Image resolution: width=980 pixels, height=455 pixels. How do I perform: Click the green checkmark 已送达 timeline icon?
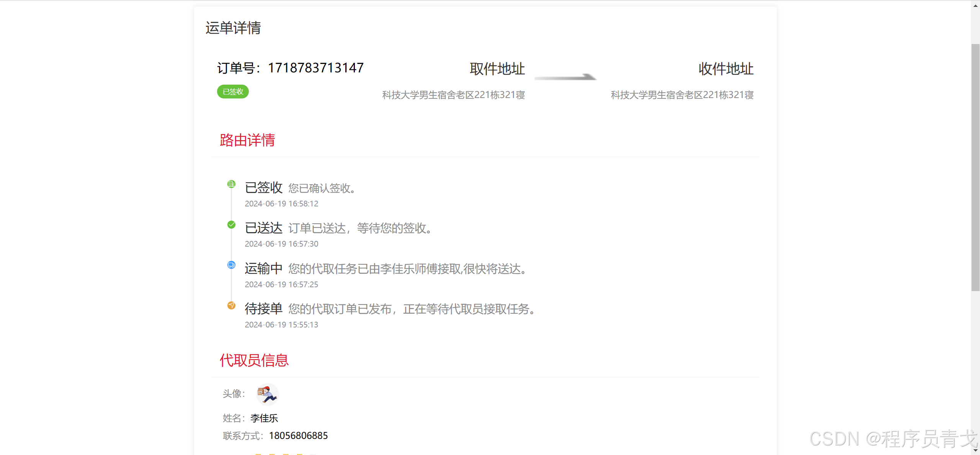pos(231,225)
